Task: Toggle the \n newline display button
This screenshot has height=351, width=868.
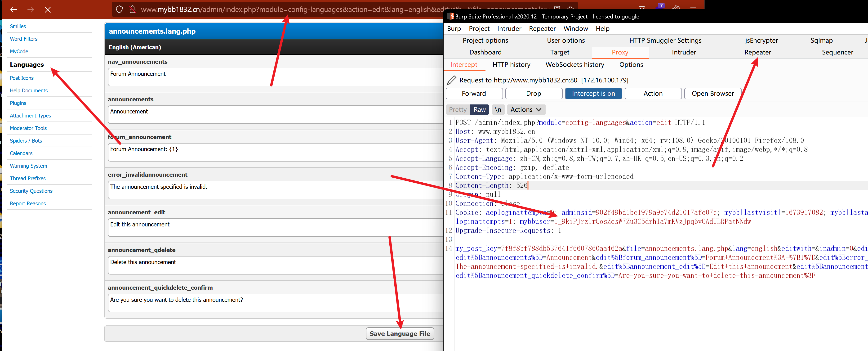Action: [498, 110]
